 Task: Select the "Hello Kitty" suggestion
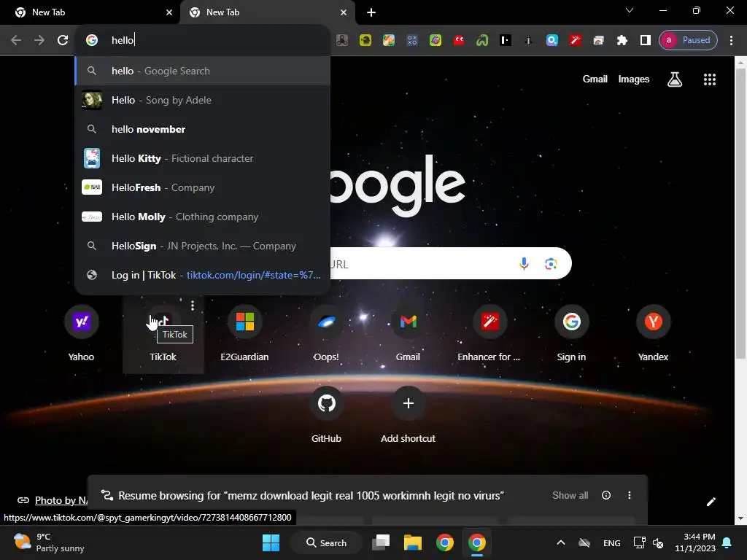tap(203, 158)
